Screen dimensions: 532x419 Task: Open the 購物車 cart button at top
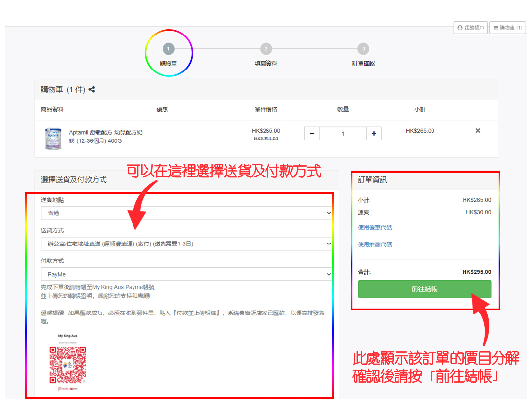[x=507, y=28]
